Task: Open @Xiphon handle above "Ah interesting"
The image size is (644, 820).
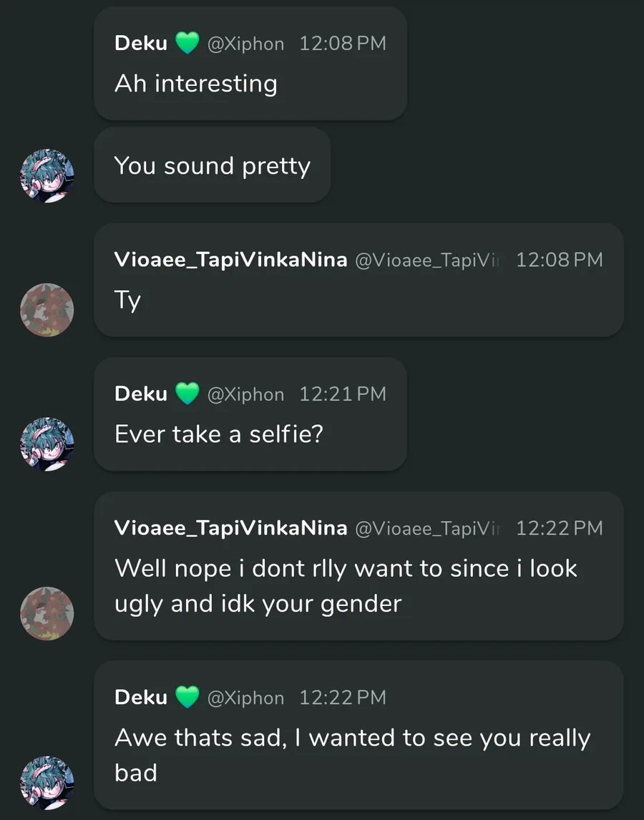Action: [x=245, y=44]
